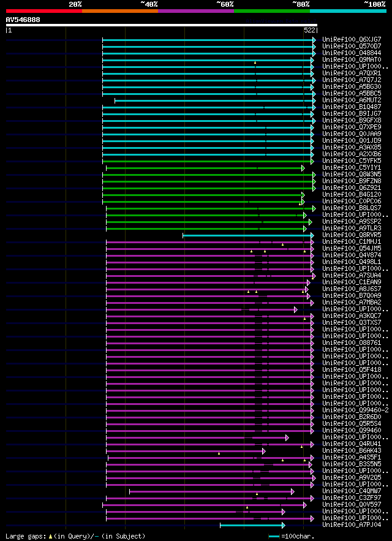Open hit UniRef100_A7Q7J2
Viewport: 392px width, 541px height.
(352, 80)
